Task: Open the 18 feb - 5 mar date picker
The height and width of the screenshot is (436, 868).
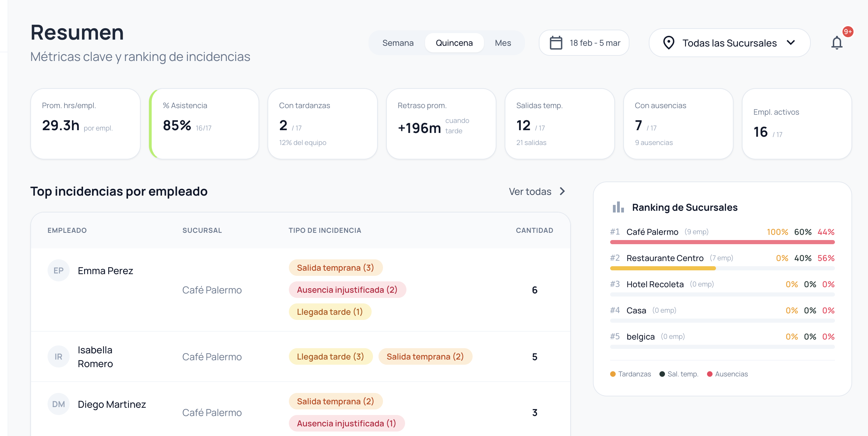Action: [584, 43]
